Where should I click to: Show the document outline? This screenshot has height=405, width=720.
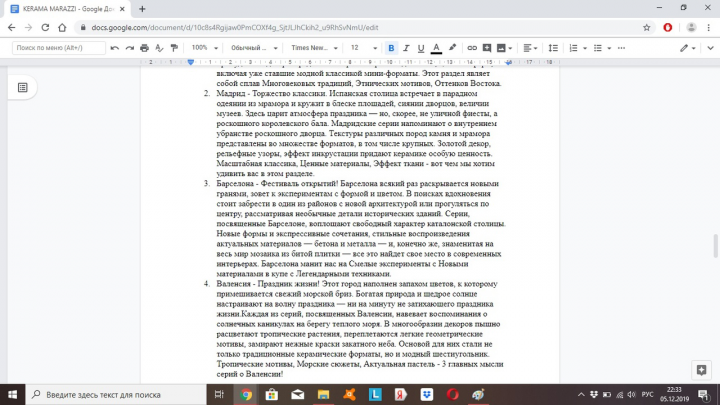click(x=22, y=87)
